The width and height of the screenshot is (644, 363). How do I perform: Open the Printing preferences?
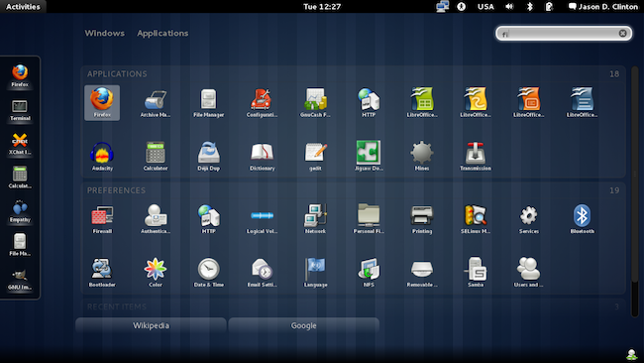click(x=422, y=219)
